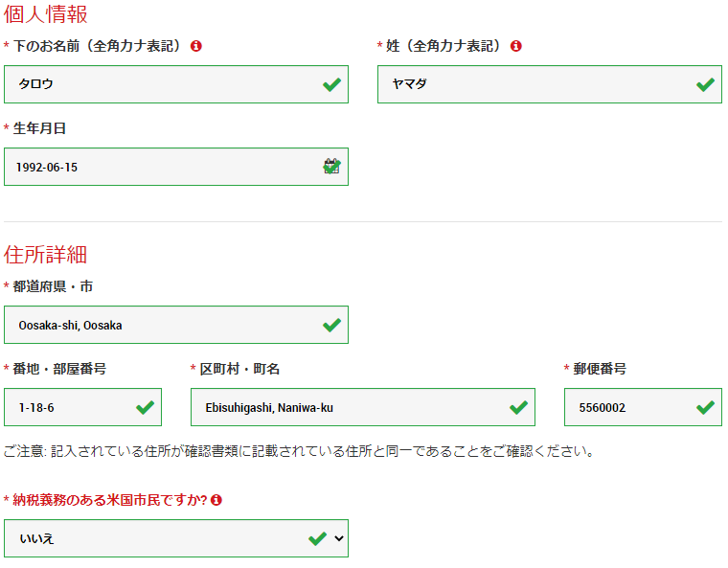Click green checkmark in Ebisuhigashi field
Image resolution: width=728 pixels, height=568 pixels.
518,407
